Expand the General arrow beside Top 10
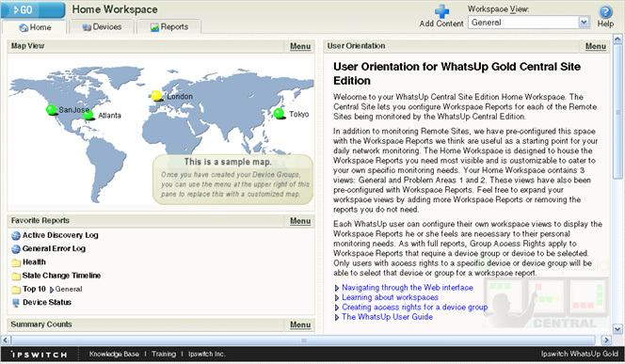The height and width of the screenshot is (364, 625). coord(52,290)
